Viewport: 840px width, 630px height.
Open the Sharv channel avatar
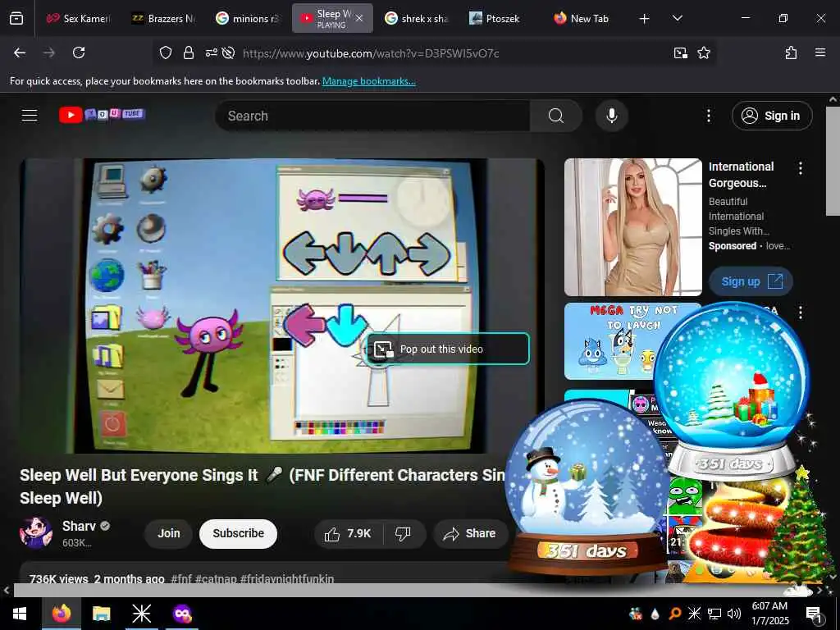36,533
